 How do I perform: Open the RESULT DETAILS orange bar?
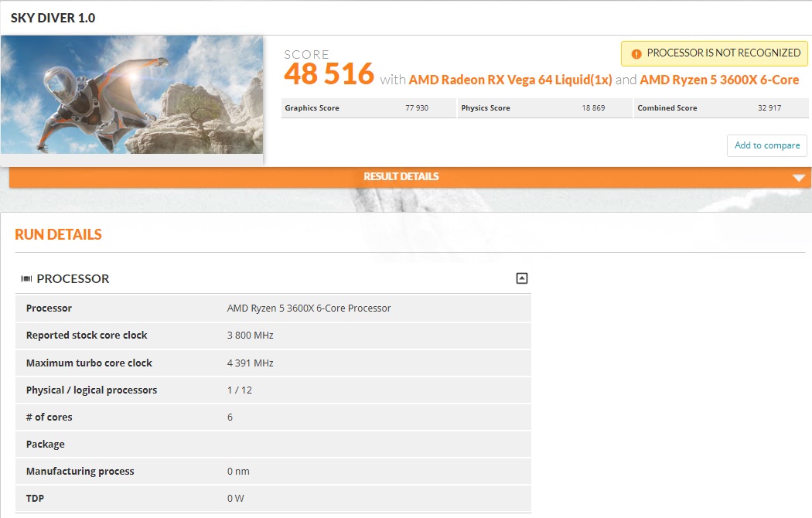coord(410,177)
